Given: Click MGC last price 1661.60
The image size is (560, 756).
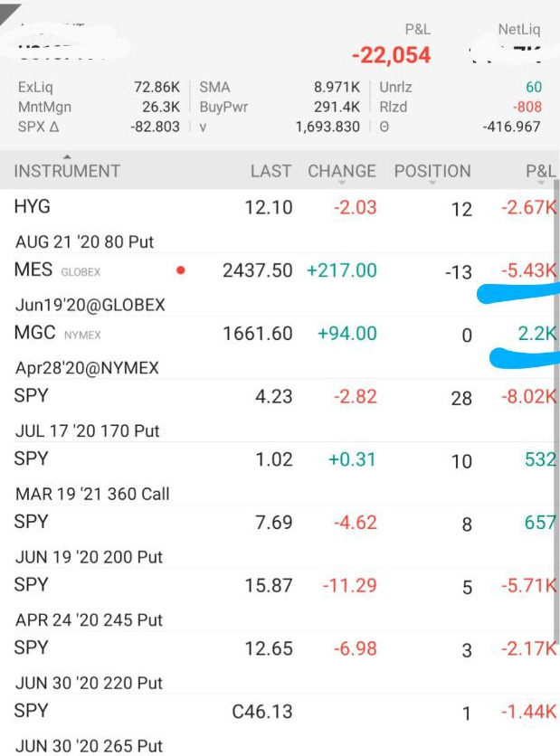Looking at the screenshot, I should click(x=258, y=334).
